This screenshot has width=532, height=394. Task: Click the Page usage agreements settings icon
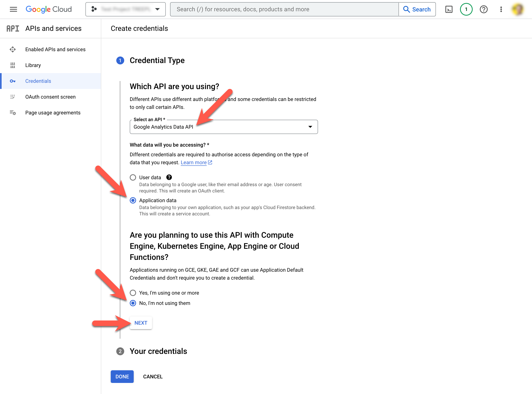pyautogui.click(x=13, y=113)
